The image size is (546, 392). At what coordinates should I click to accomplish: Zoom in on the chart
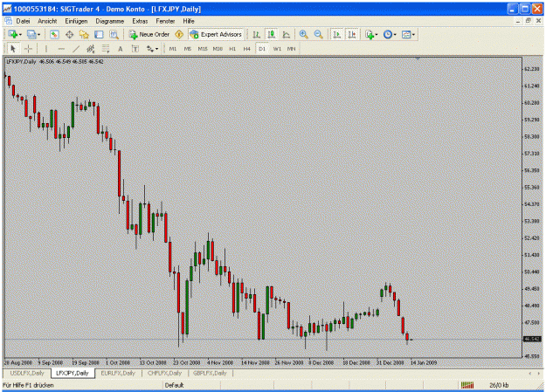(x=304, y=34)
